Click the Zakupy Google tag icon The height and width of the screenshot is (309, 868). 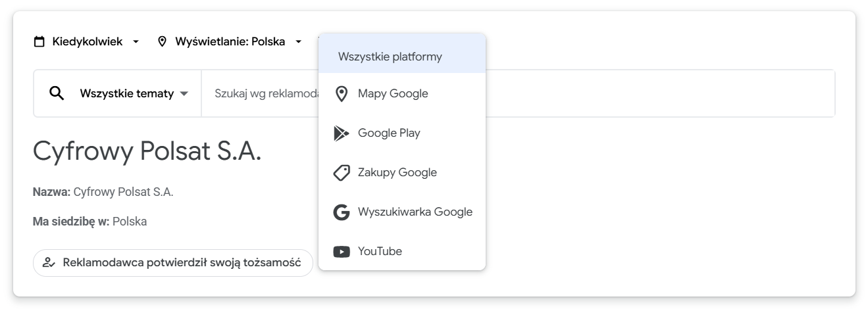point(342,173)
